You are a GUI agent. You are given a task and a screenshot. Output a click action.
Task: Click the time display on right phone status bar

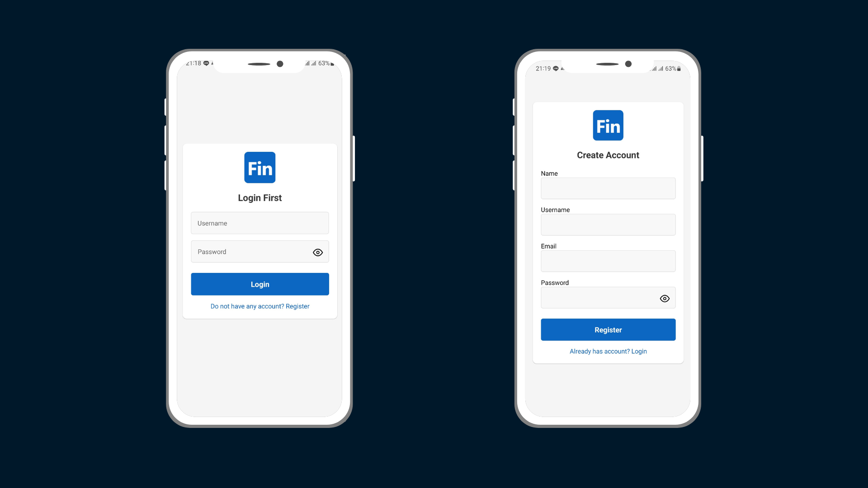pos(542,68)
